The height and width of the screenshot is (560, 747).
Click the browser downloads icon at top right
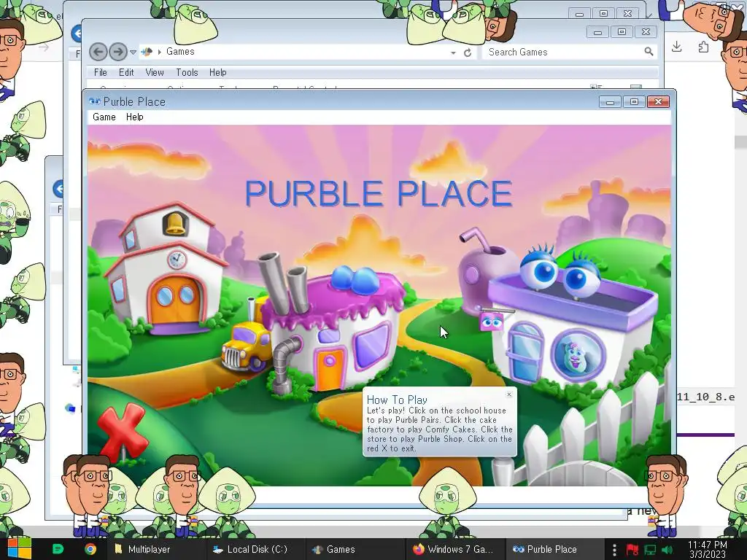click(676, 47)
